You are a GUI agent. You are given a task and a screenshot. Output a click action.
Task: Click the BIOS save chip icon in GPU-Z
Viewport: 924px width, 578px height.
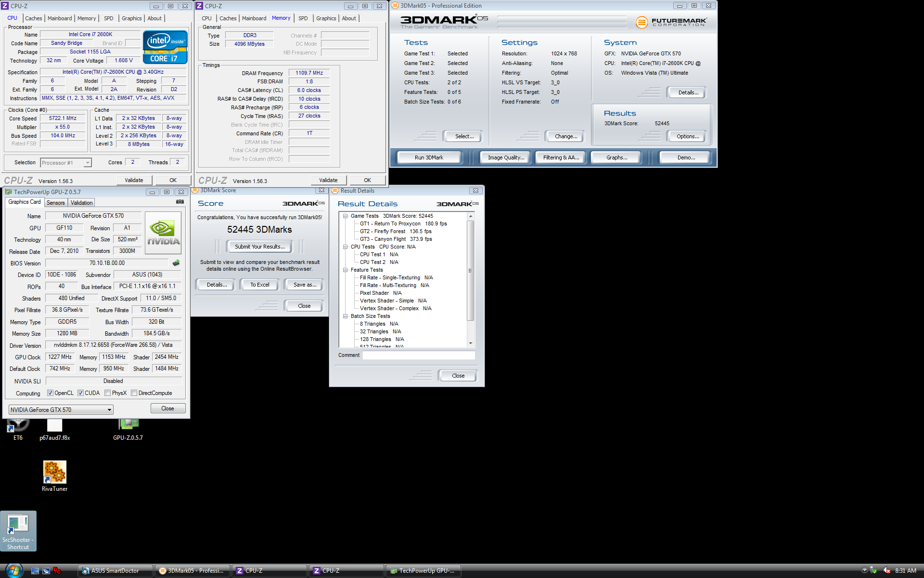point(176,263)
